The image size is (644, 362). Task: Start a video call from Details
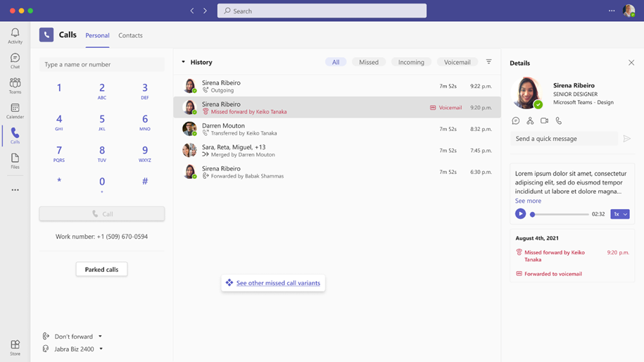click(544, 121)
